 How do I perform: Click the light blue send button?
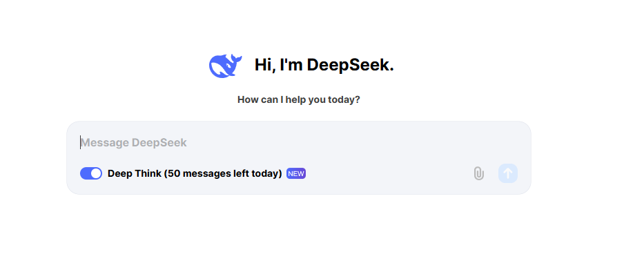point(507,173)
